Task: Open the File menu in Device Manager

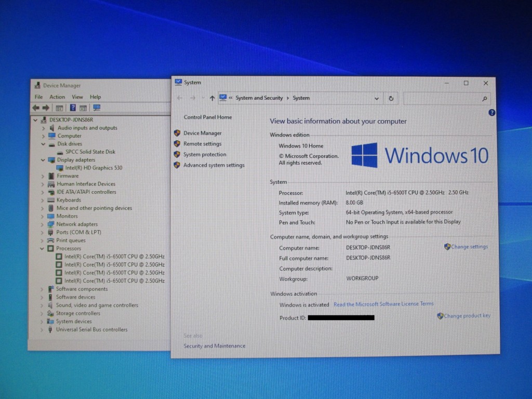Action: [38, 97]
